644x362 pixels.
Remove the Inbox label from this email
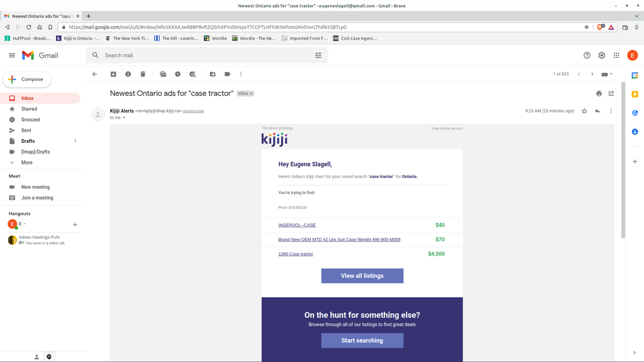click(252, 94)
